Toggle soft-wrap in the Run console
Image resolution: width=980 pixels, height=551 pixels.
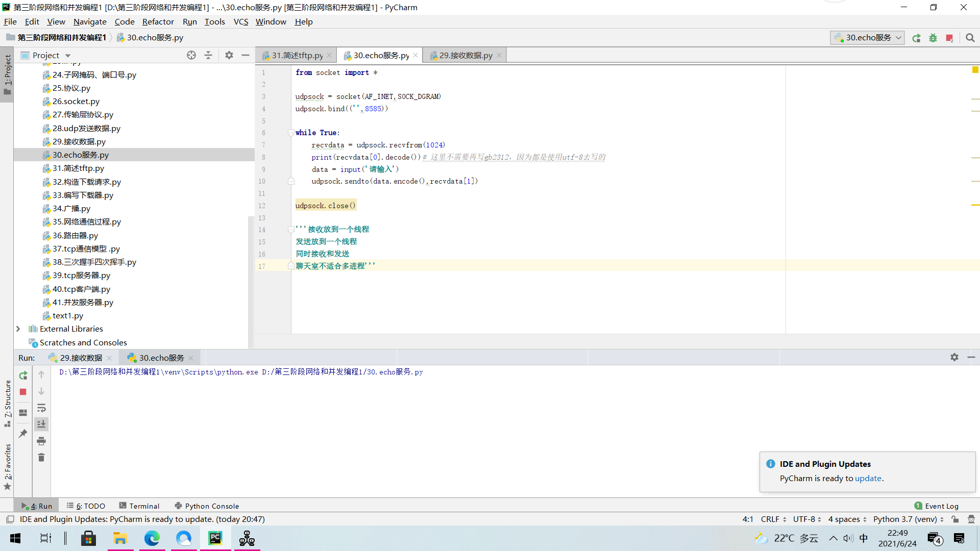[41, 408]
